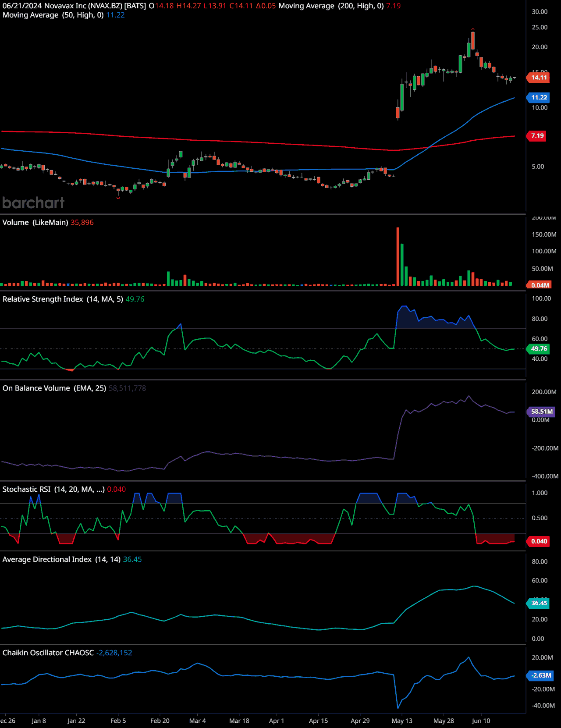Click the -200.00M OBV axis label
This screenshot has width=561, height=728.
tap(545, 448)
